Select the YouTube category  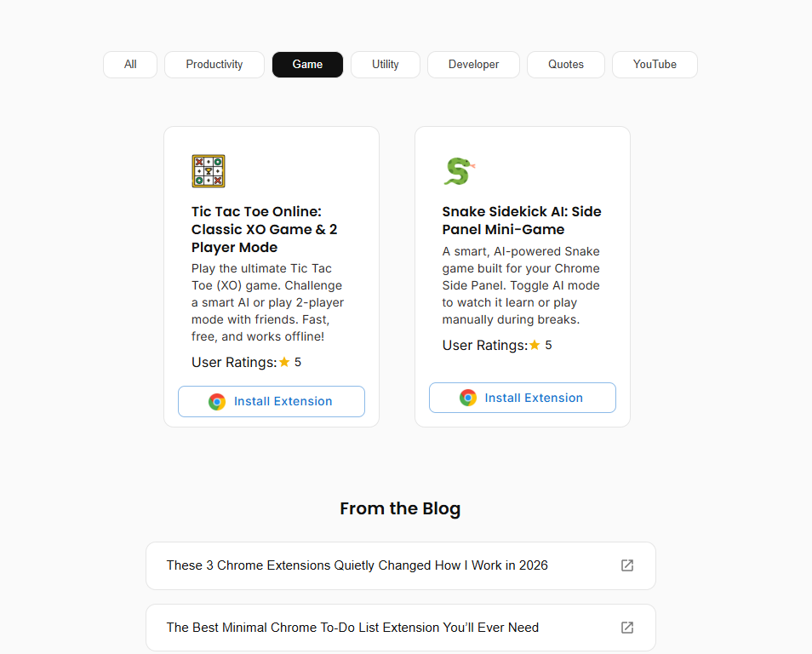[654, 64]
